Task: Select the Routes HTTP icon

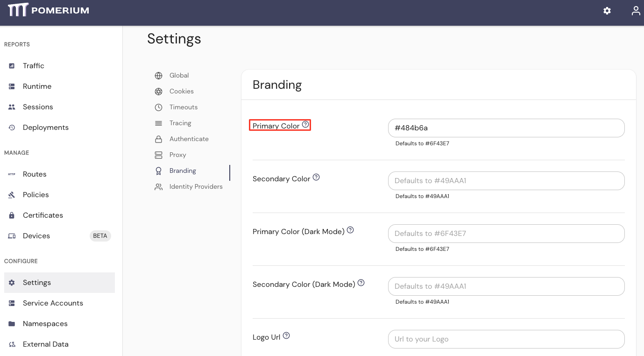Action: (11, 174)
